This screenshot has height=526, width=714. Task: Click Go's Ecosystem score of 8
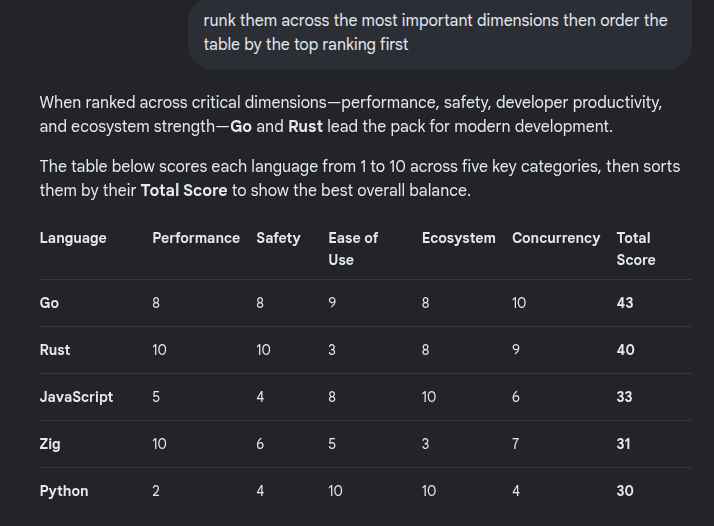[425, 303]
